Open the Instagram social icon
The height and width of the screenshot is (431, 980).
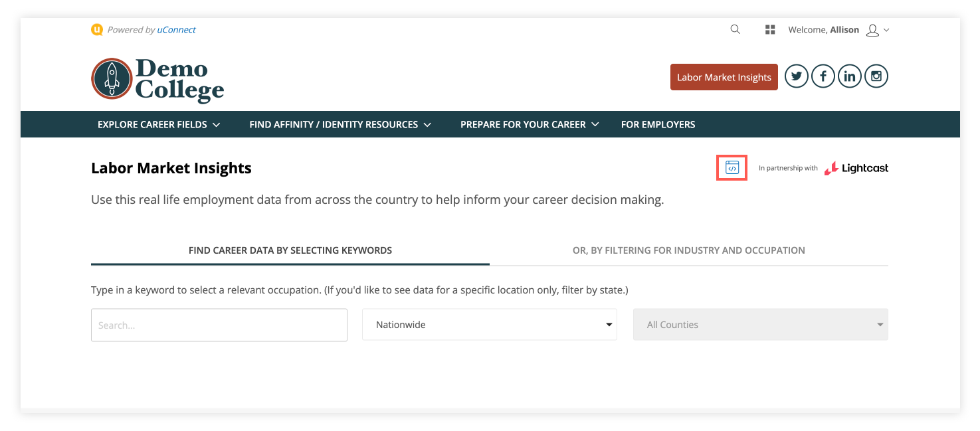pos(876,77)
